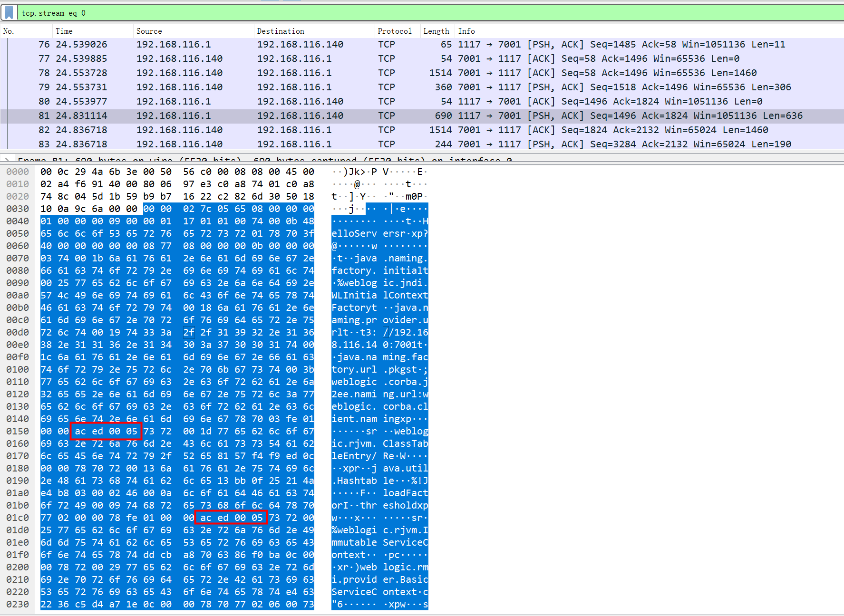The width and height of the screenshot is (844, 616).
Task: Click hex offset label 0030
Action: pyautogui.click(x=18, y=209)
